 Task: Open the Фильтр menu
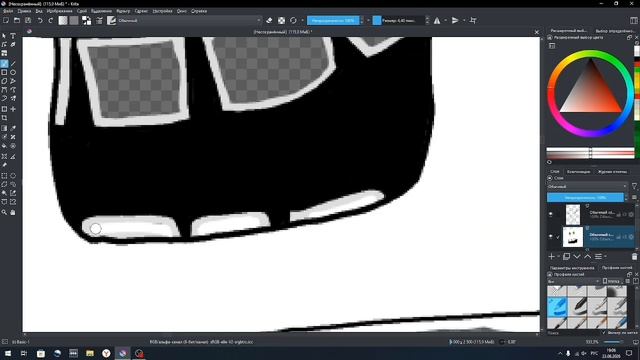tap(123, 11)
